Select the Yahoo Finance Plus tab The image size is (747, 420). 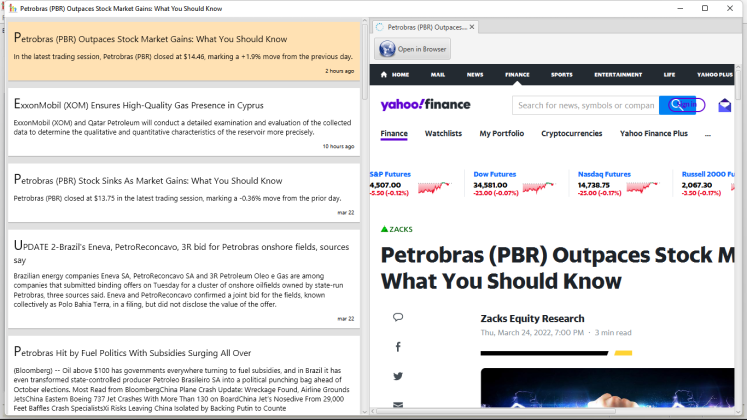tap(654, 133)
